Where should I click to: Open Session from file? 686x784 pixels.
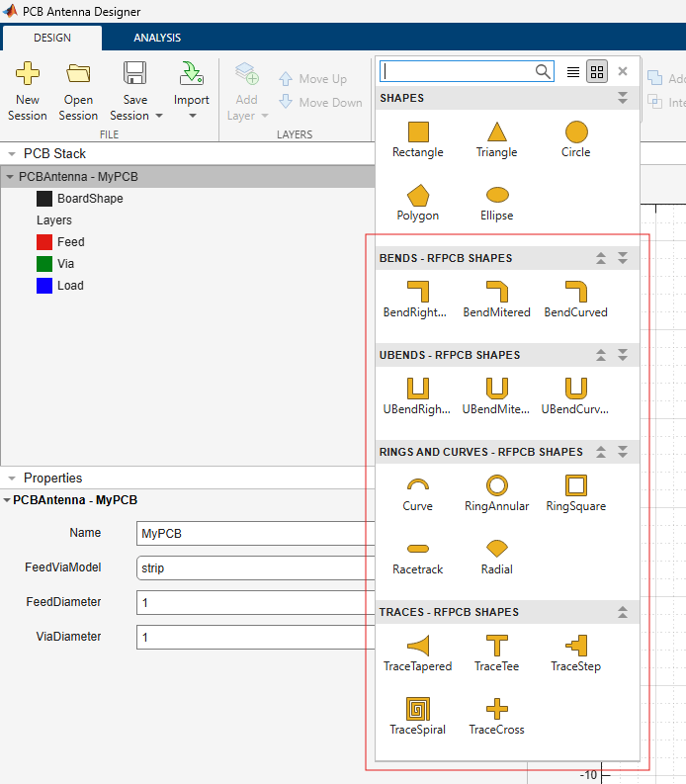(x=78, y=91)
